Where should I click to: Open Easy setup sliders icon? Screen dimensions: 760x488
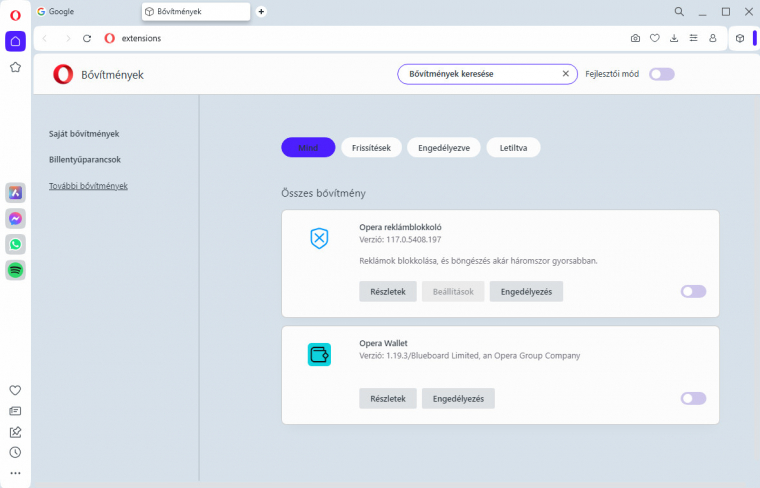[694, 38]
